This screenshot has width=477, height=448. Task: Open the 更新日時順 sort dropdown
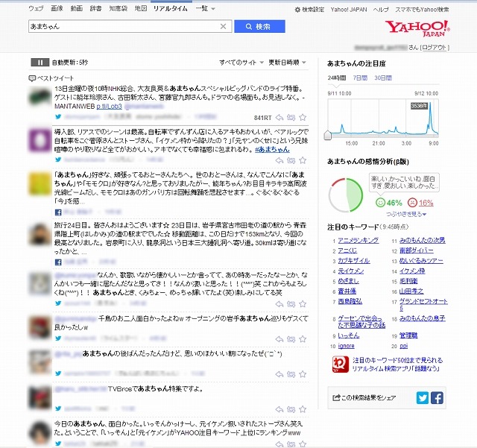coord(287,63)
